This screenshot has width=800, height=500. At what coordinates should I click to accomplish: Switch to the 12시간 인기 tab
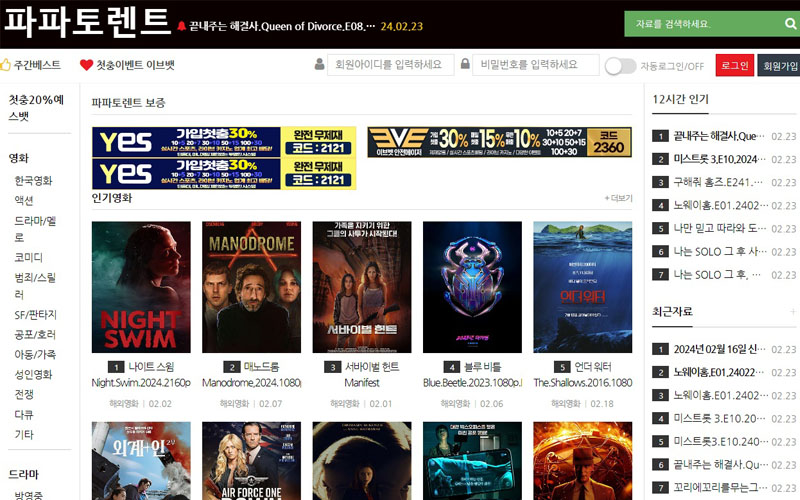(x=681, y=99)
